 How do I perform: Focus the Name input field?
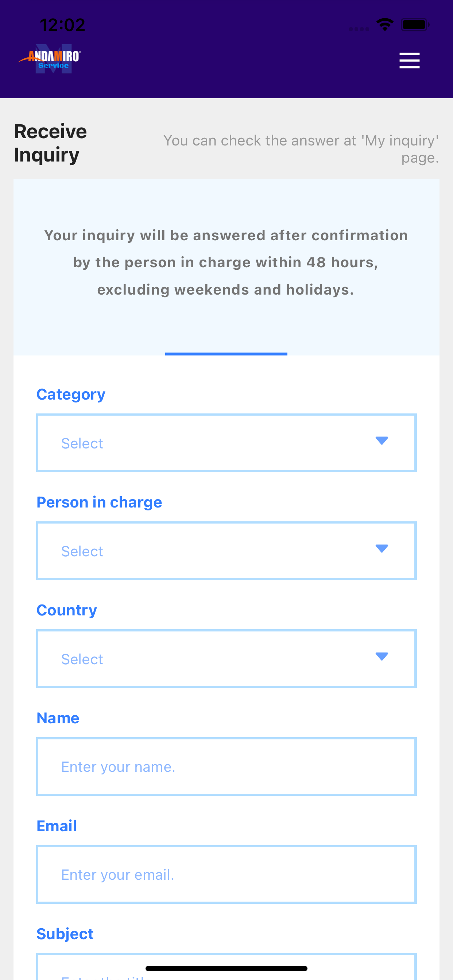(x=226, y=767)
